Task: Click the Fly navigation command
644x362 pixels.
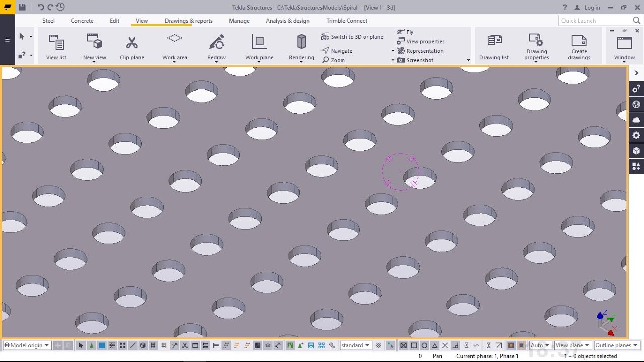Action: pyautogui.click(x=405, y=32)
